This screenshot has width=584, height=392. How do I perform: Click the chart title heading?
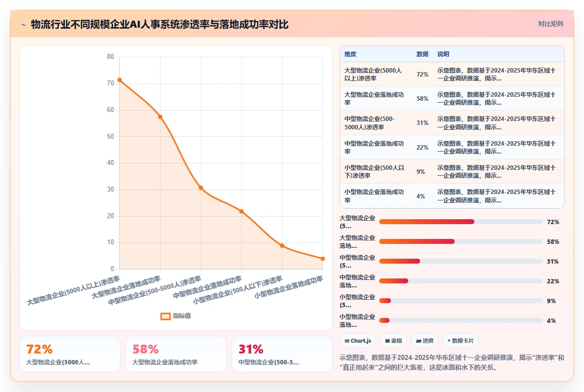[159, 25]
